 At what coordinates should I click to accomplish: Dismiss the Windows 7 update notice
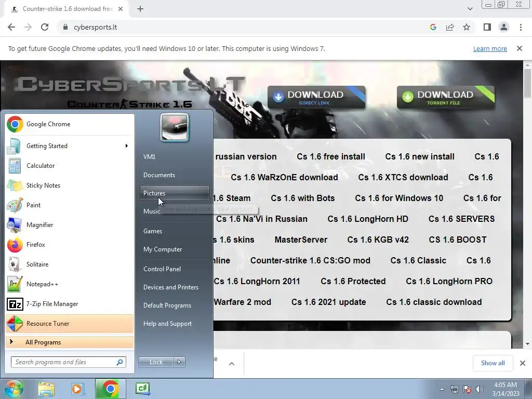click(x=520, y=48)
